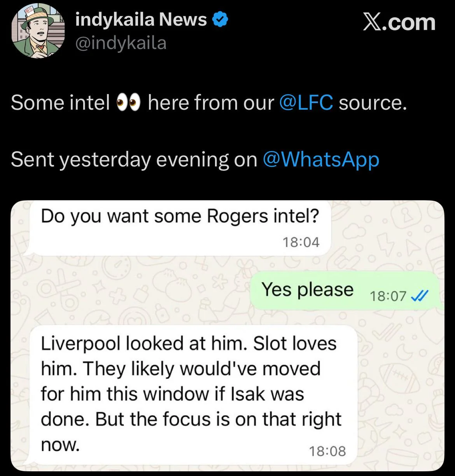Screen dimensions: 455x476
Task: Open the embedded WhatsApp screenshot image
Action: click(x=227, y=336)
